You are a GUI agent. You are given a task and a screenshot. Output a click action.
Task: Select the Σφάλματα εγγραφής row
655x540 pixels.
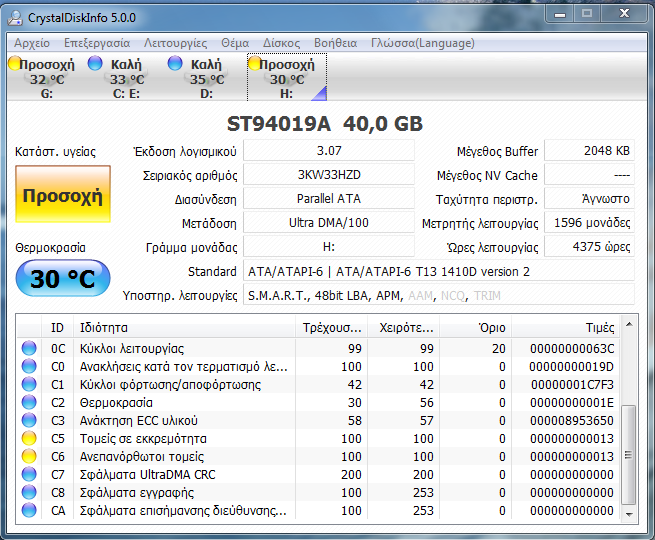(x=318, y=492)
